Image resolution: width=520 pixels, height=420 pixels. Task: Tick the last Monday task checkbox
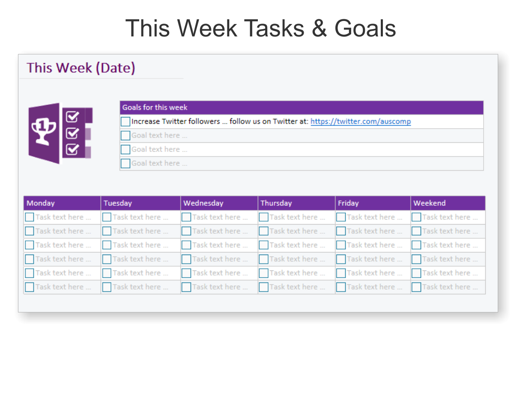(29, 287)
